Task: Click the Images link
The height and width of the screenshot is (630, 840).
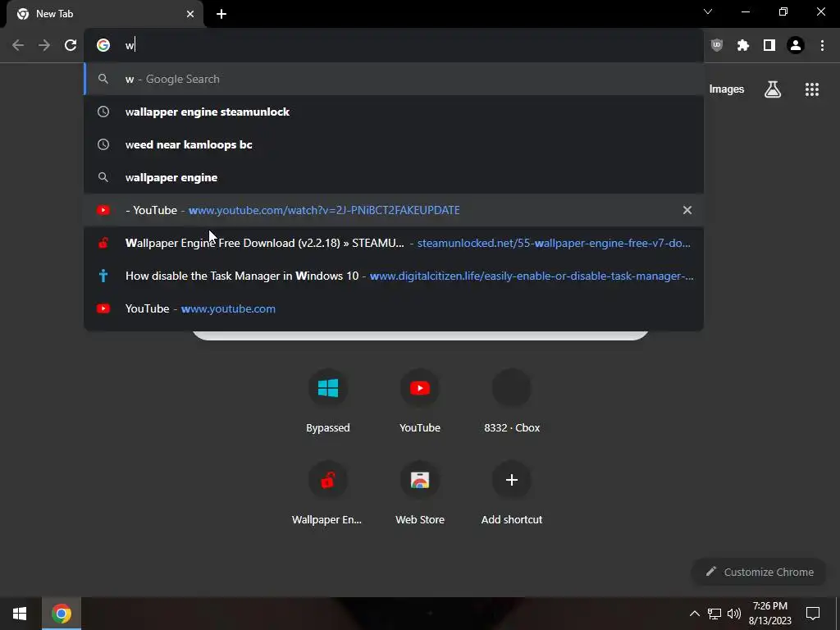Action: [x=727, y=89]
